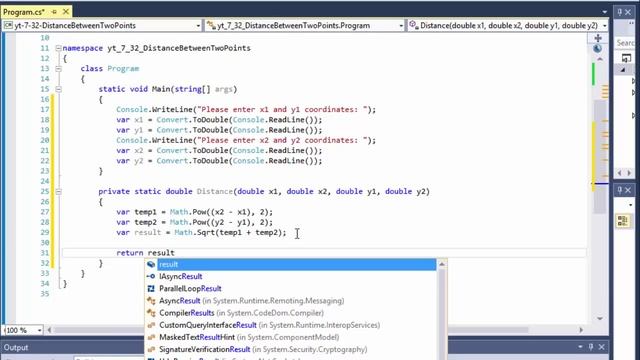Collapse the Main method block
The image size is (640, 360).
click(x=58, y=89)
